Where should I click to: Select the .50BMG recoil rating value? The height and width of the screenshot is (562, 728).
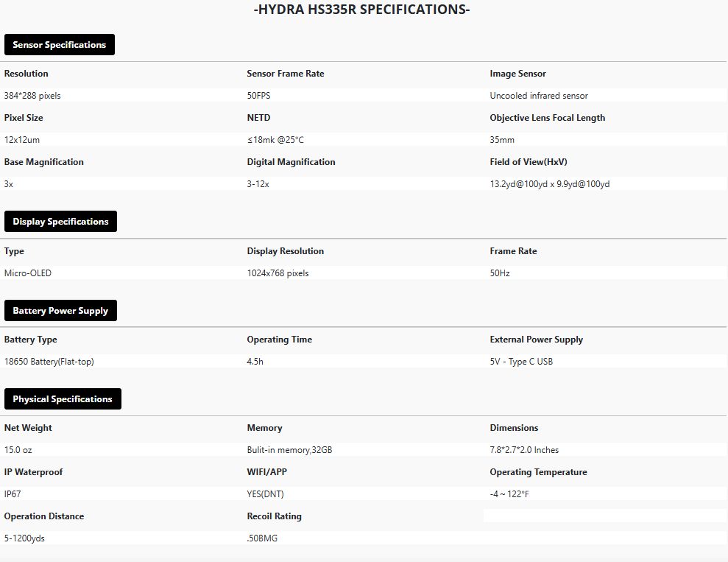pos(262,538)
